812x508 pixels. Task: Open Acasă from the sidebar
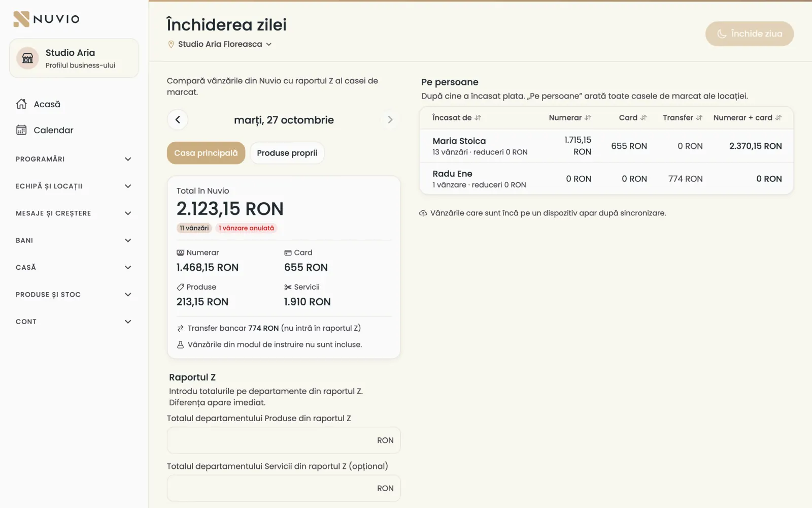(x=74, y=104)
